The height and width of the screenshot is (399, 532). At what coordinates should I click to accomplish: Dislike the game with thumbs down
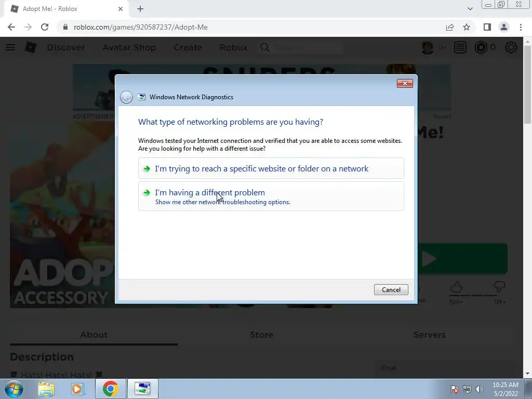(499, 287)
